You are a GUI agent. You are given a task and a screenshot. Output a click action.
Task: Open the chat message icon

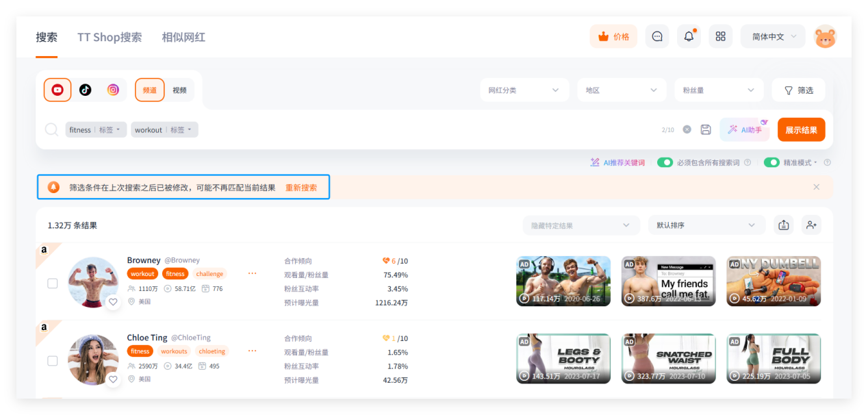pyautogui.click(x=657, y=36)
